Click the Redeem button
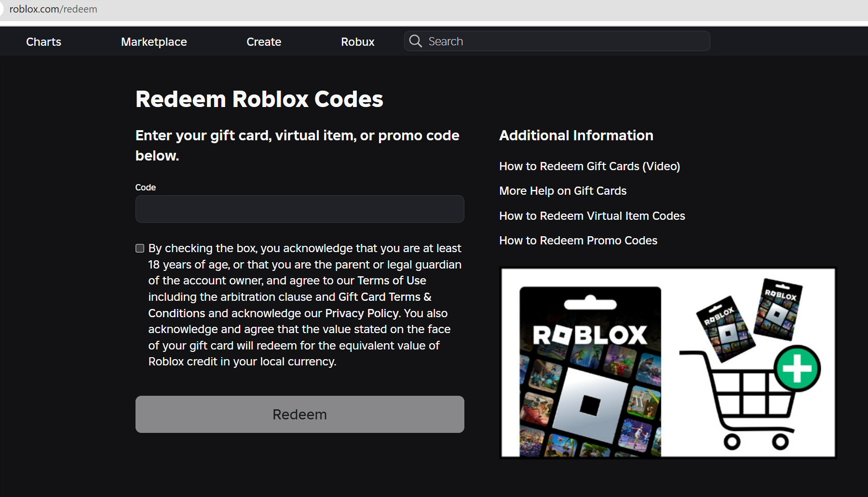Image resolution: width=868 pixels, height=497 pixels. 299,414
